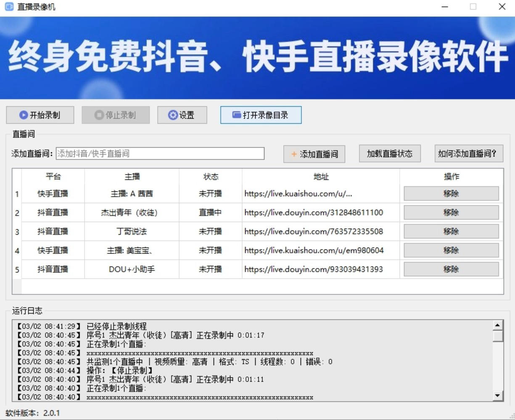The height and width of the screenshot is (420, 515).
Task: Select row header number 1
Action: click(17, 194)
